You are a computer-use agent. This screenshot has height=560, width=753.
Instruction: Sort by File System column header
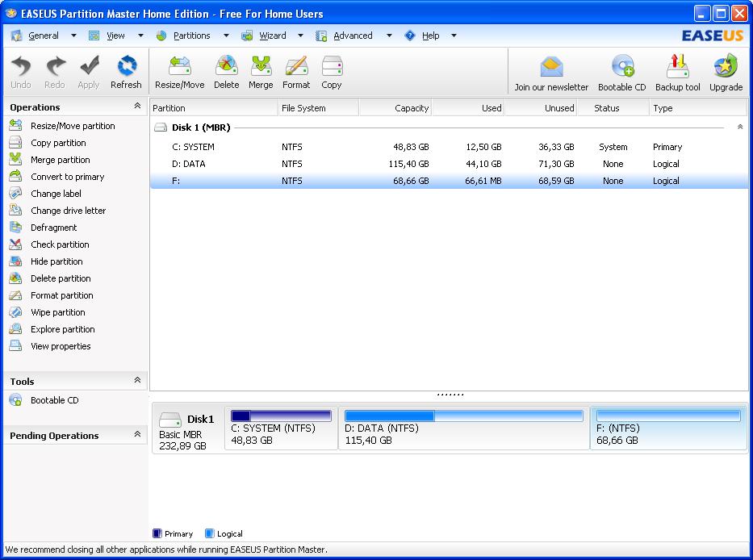pos(319,108)
